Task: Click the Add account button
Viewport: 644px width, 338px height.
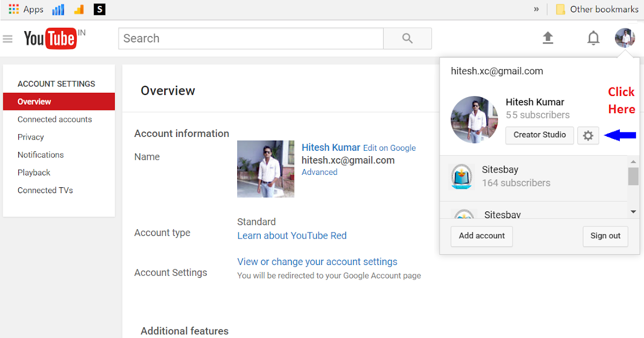Action: 482,236
